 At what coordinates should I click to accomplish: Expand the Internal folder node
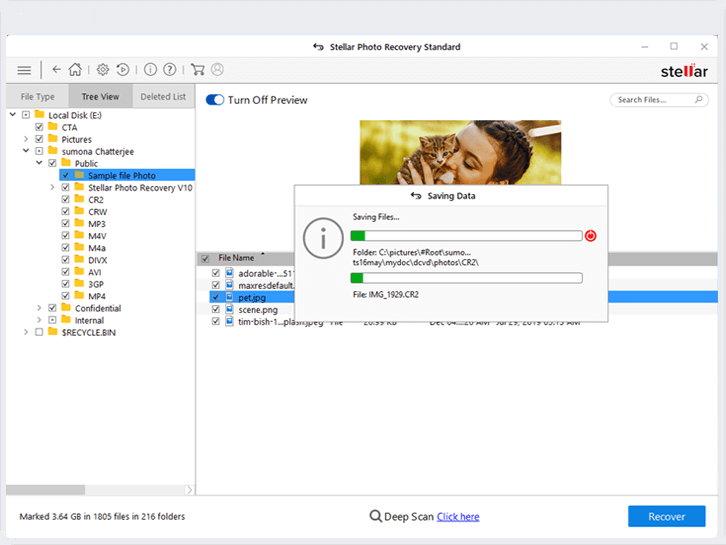(39, 319)
